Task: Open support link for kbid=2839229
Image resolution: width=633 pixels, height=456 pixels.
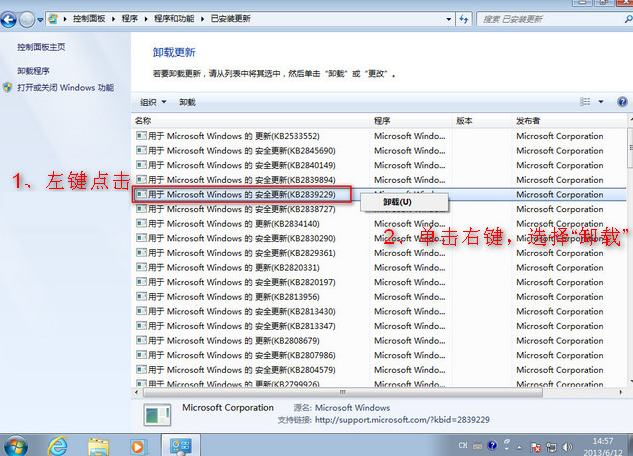Action: point(402,420)
